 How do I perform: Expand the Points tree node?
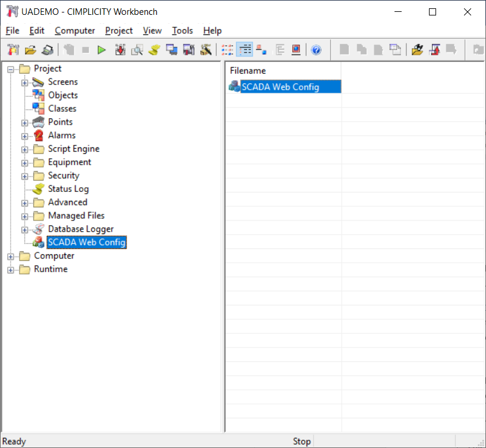24,123
